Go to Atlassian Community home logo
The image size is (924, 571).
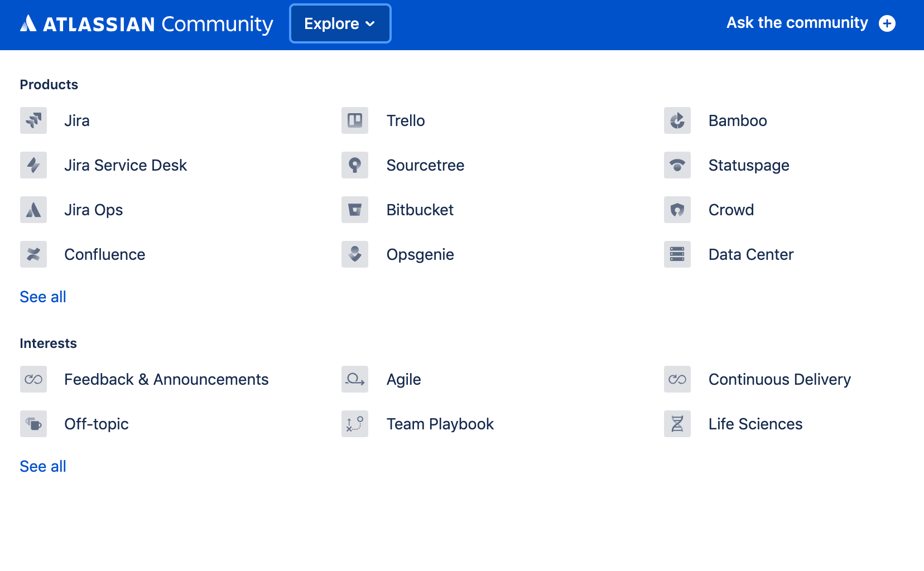coord(146,24)
